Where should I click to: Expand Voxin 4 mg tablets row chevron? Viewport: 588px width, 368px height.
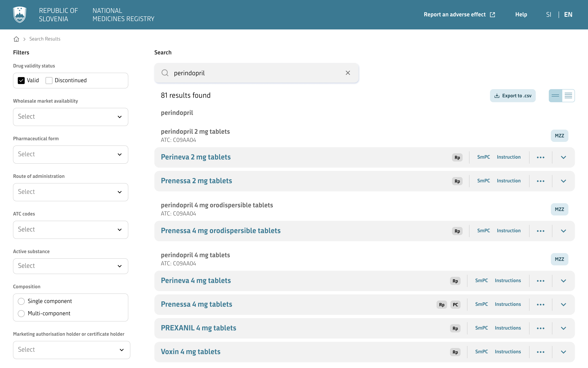pyautogui.click(x=563, y=352)
